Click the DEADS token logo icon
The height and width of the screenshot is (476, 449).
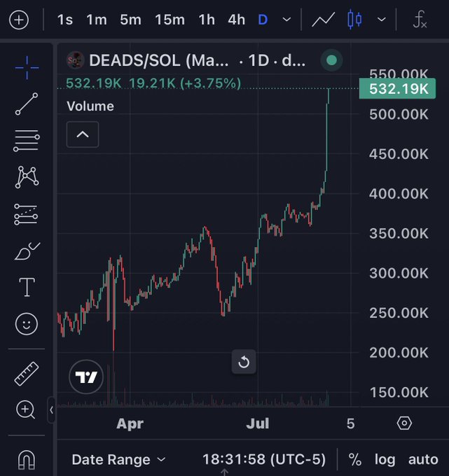(x=75, y=60)
